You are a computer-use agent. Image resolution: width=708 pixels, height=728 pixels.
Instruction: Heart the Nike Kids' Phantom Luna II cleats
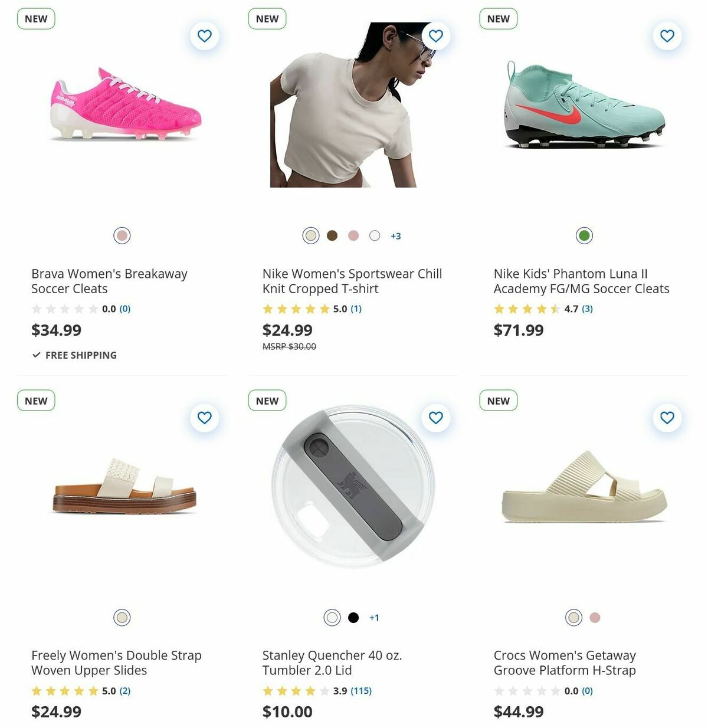click(667, 36)
